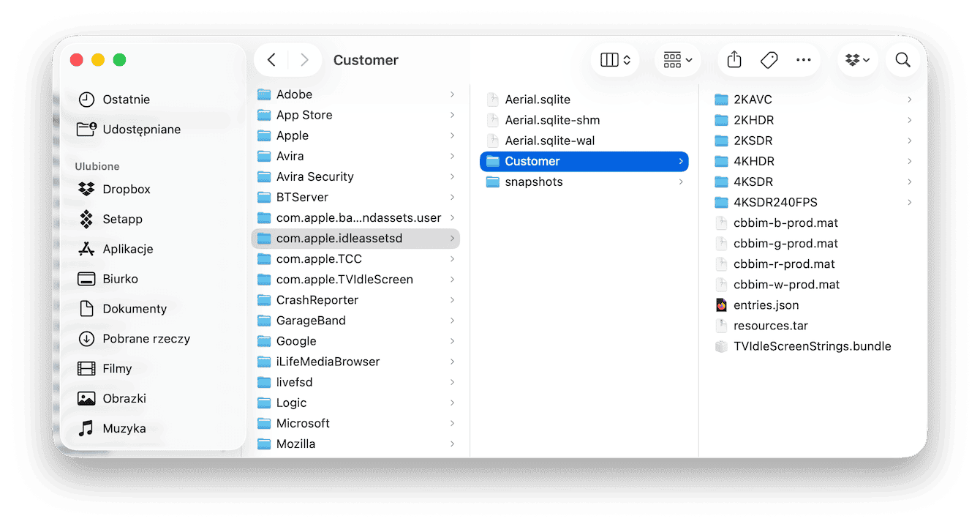Viewport: 980px width, 527px height.
Task: Select the cbbim-w-prod.mat file
Action: pyautogui.click(x=813, y=284)
